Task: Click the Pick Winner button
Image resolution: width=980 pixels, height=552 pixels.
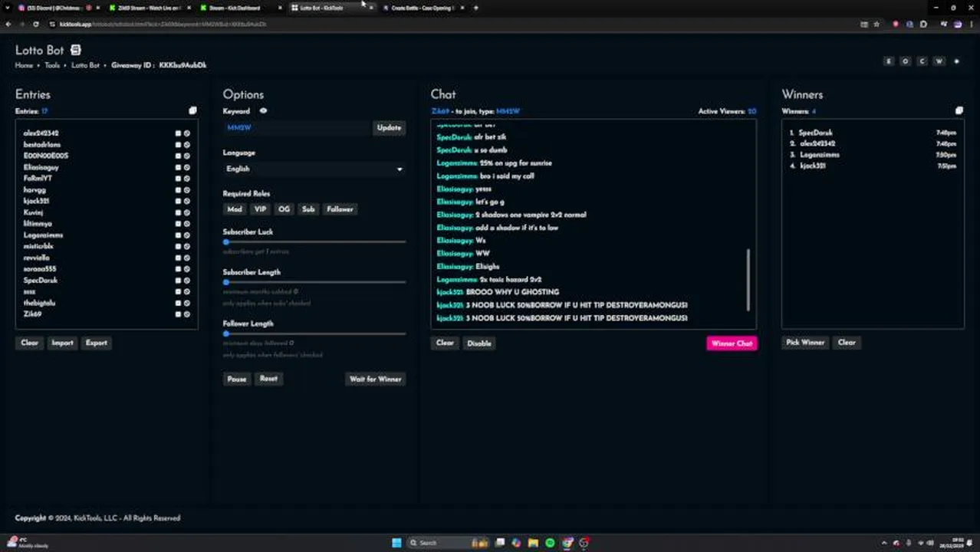Action: (x=805, y=343)
